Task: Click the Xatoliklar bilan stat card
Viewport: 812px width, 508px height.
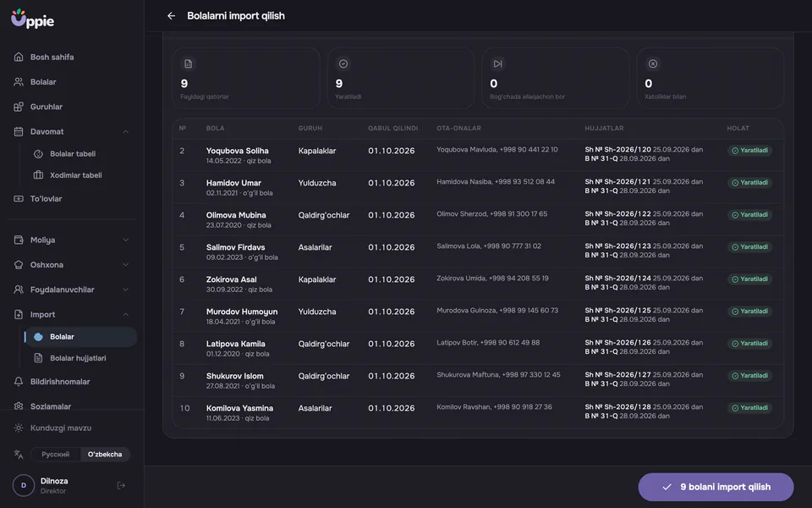Action: (x=710, y=78)
